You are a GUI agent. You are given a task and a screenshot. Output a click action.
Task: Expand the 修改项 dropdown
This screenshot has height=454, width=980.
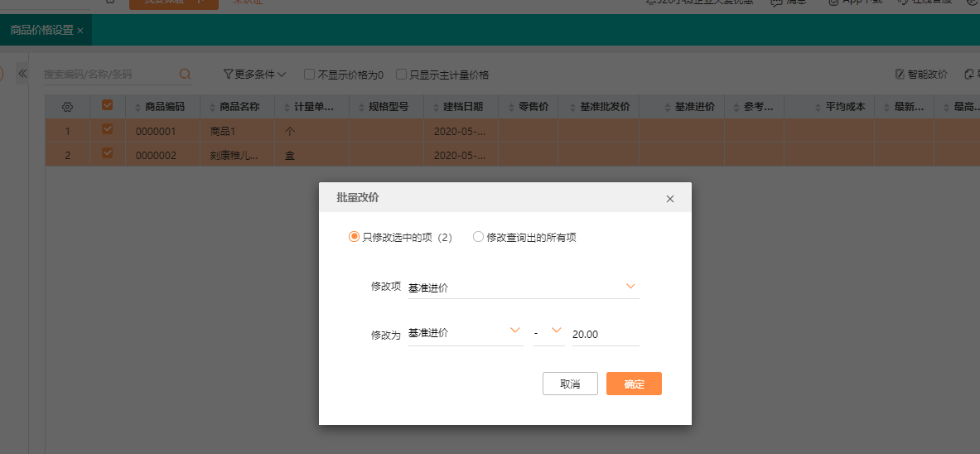pos(523,287)
